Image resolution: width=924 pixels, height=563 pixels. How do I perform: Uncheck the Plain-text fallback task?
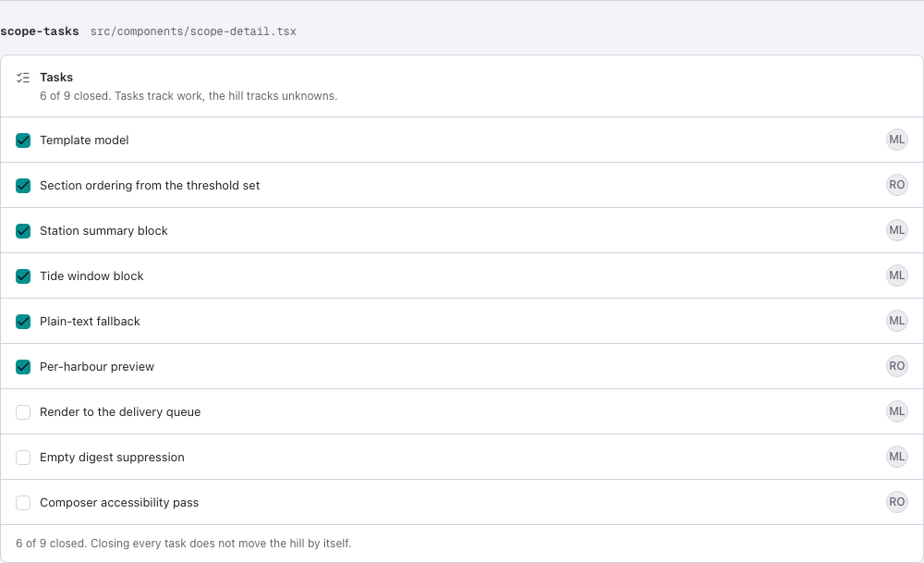23,322
